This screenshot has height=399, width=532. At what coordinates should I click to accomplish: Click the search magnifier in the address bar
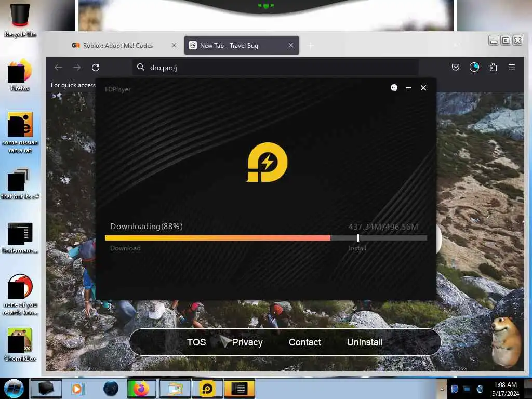(140, 67)
